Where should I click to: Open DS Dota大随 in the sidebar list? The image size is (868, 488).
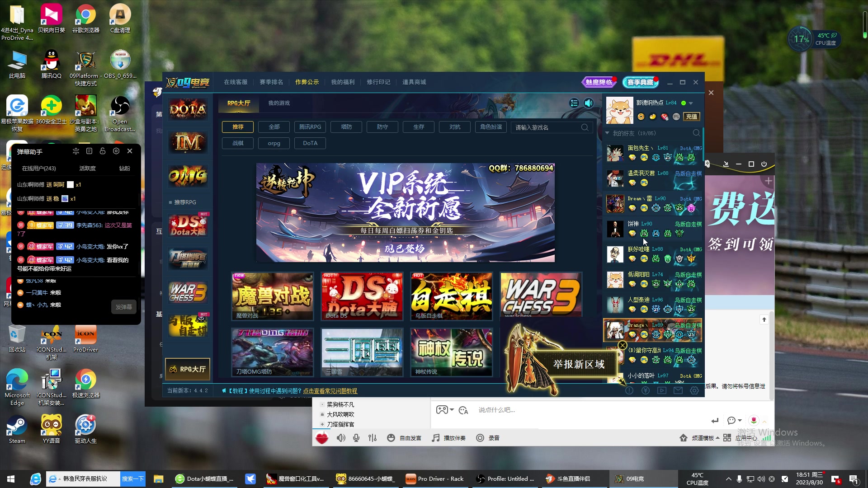(188, 225)
